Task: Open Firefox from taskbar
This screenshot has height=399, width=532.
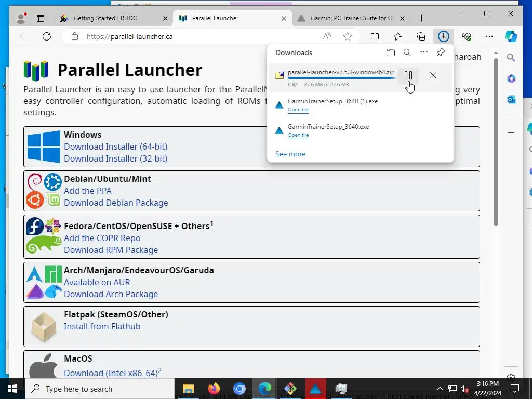Action: pyautogui.click(x=214, y=389)
